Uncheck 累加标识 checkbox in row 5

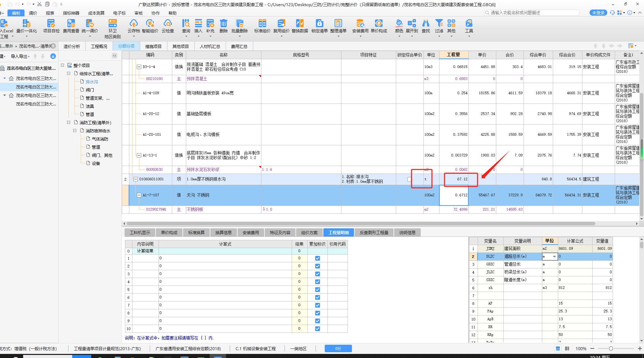[318, 290]
